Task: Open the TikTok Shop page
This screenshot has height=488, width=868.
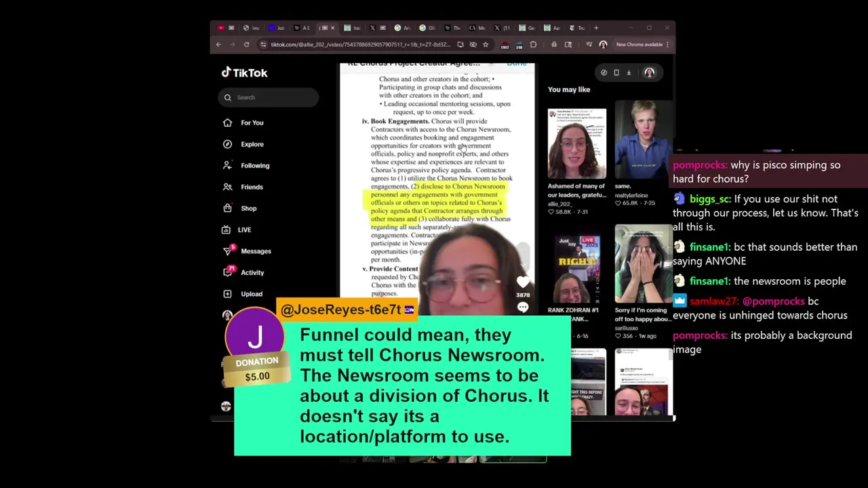Action: click(x=248, y=209)
